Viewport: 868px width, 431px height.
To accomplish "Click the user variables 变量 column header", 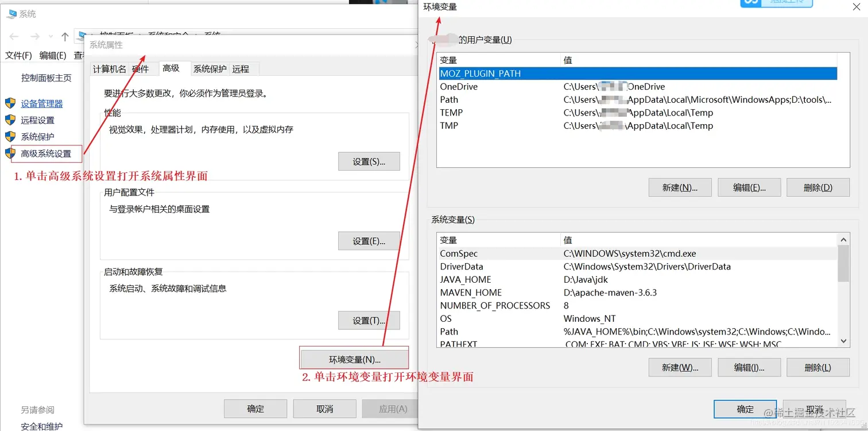I will 498,60.
